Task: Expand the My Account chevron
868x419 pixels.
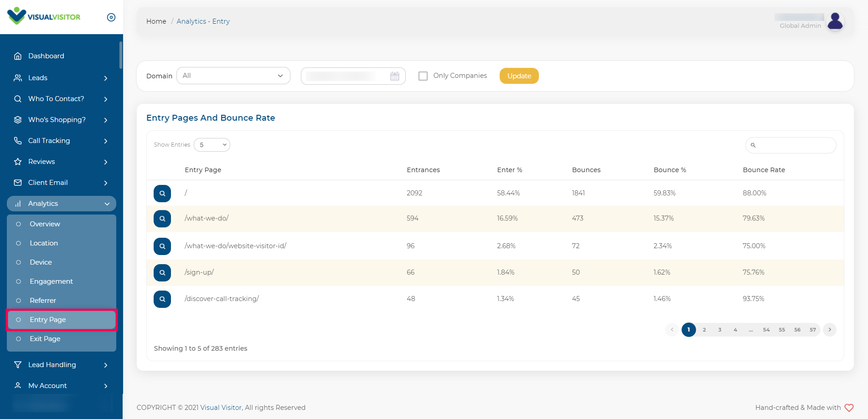Action: click(106, 386)
